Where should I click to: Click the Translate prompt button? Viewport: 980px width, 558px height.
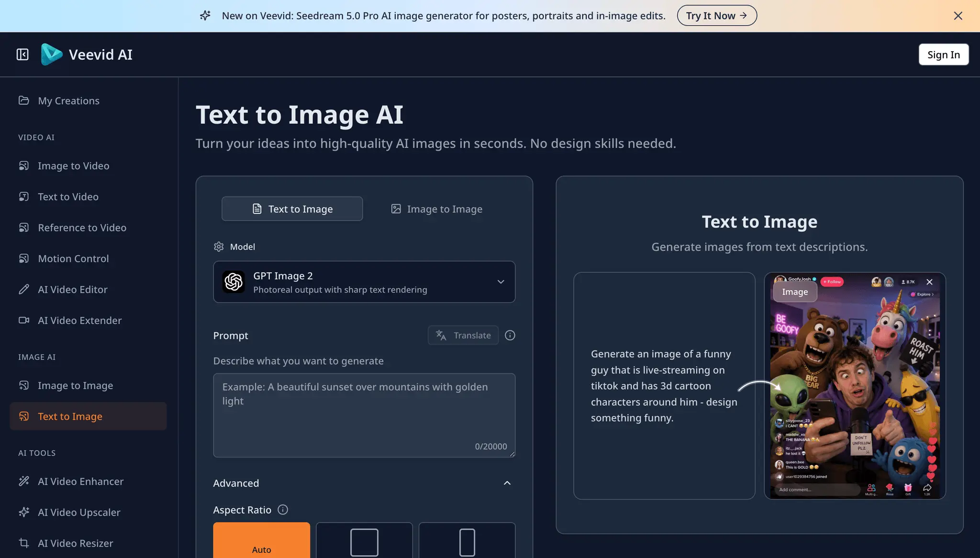click(x=463, y=335)
